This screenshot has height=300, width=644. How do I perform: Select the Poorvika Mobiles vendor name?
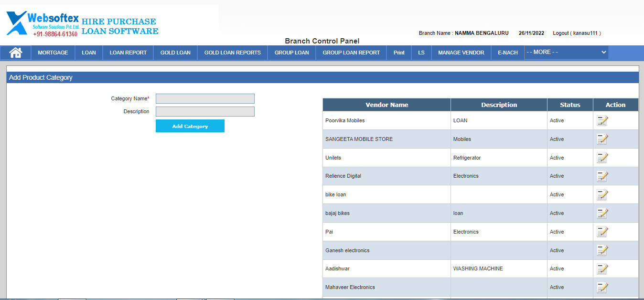(345, 120)
